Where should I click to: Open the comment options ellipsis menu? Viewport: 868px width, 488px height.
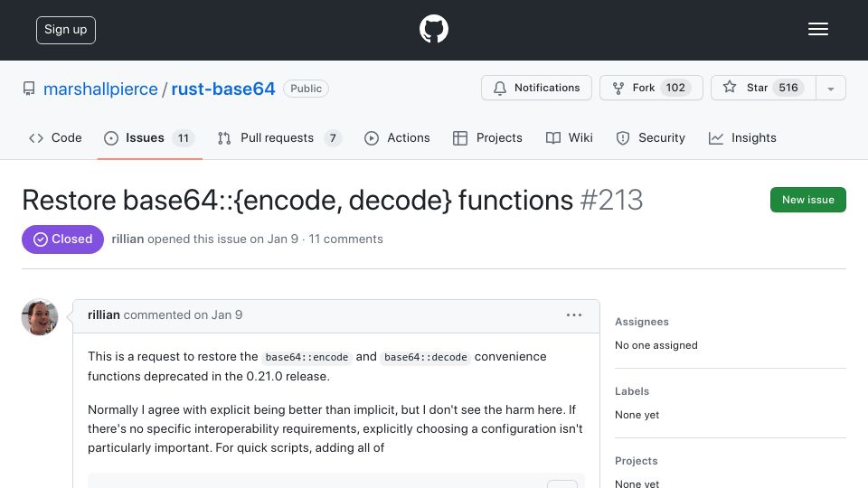pyautogui.click(x=574, y=314)
